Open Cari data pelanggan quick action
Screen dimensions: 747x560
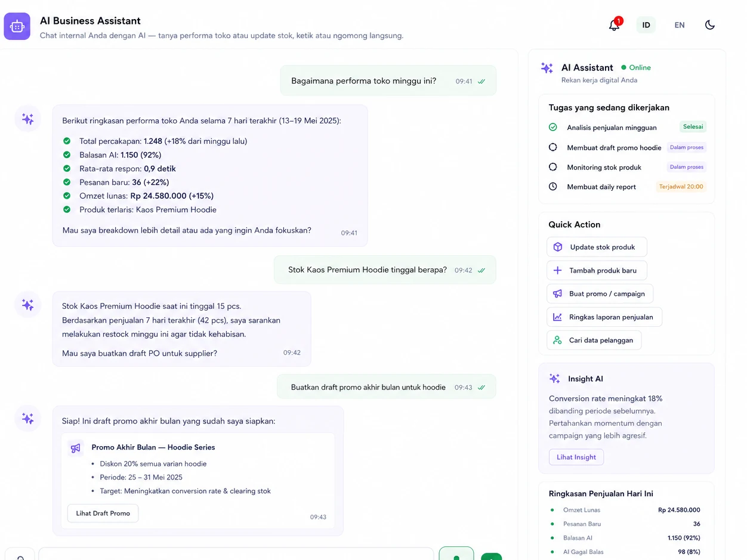point(594,340)
